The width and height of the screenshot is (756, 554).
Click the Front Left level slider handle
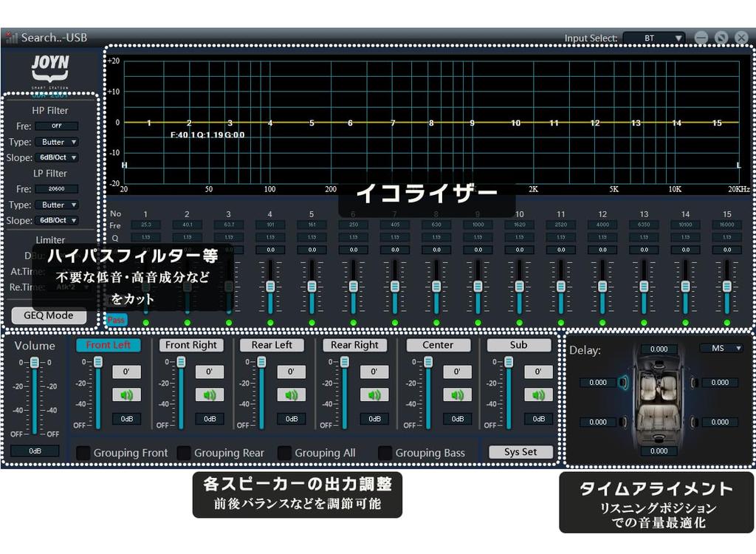tap(98, 362)
